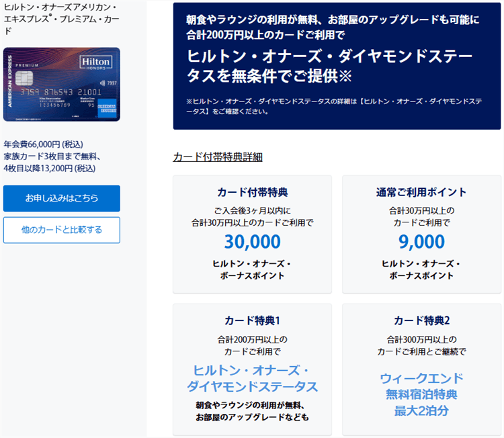Click the 30,000 bonus points figure

tap(253, 242)
